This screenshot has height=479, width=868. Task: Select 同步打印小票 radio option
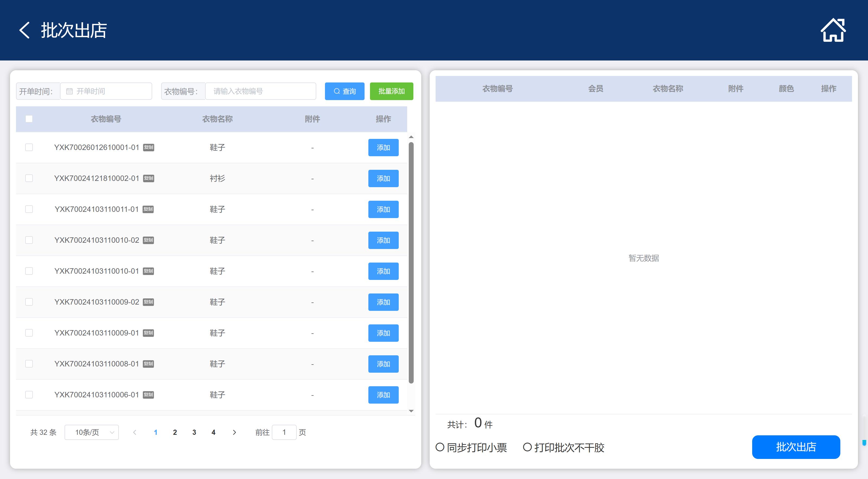440,447
